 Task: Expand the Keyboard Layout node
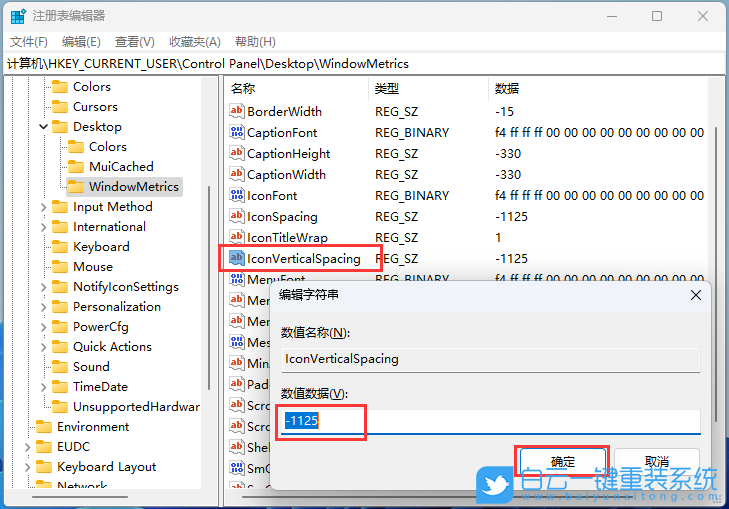click(27, 467)
